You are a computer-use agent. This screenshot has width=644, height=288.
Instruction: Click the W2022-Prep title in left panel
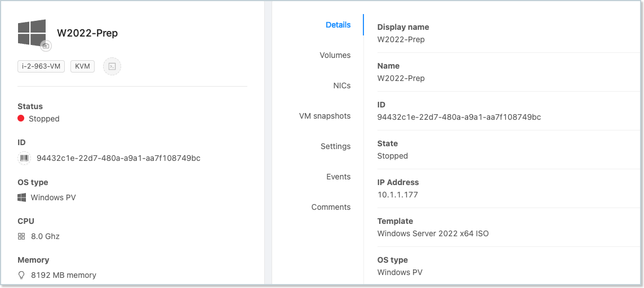point(87,33)
